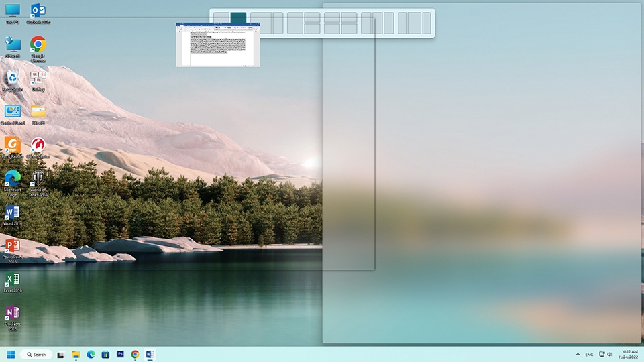Click the dragged Word window thumbnail

(x=218, y=44)
